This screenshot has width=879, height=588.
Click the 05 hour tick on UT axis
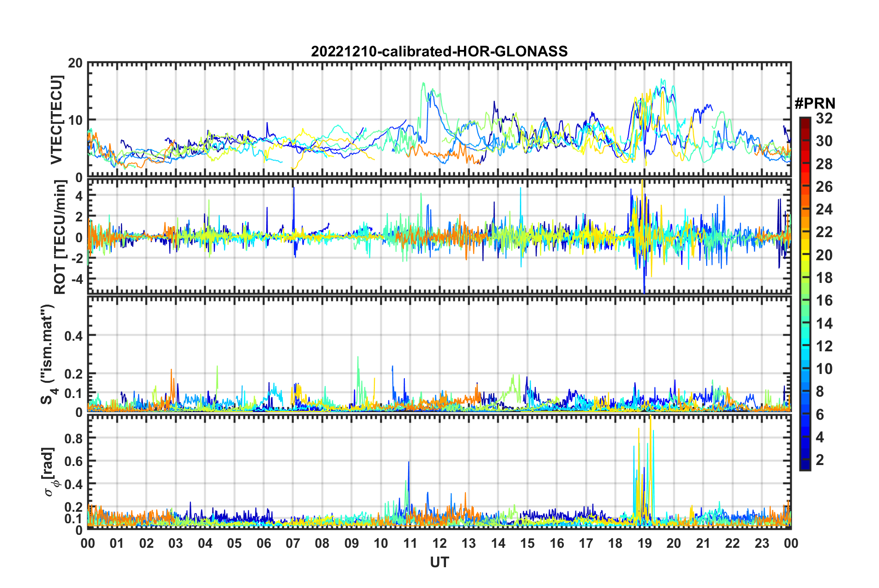click(x=234, y=543)
